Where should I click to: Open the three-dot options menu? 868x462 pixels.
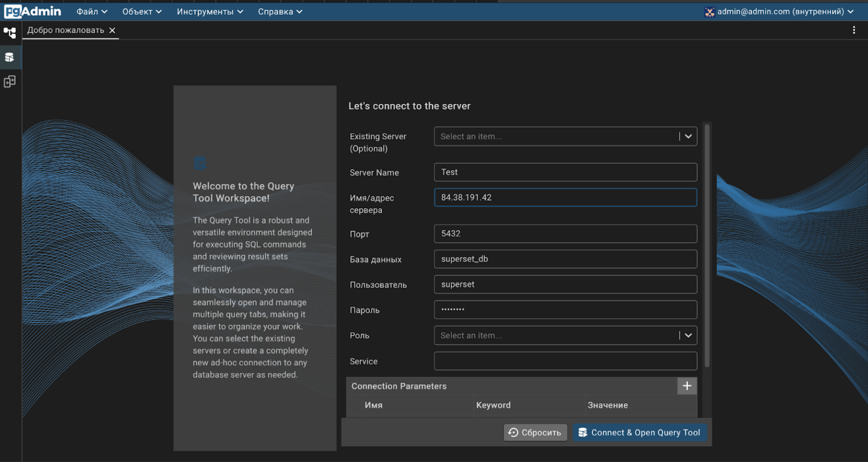coord(853,30)
